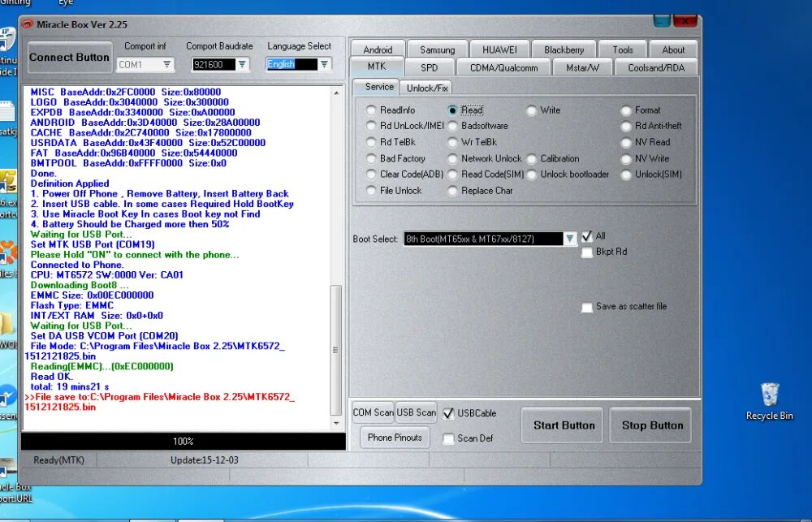Switch to the Blackberry tab
This screenshot has width=812, height=522.
(564, 50)
